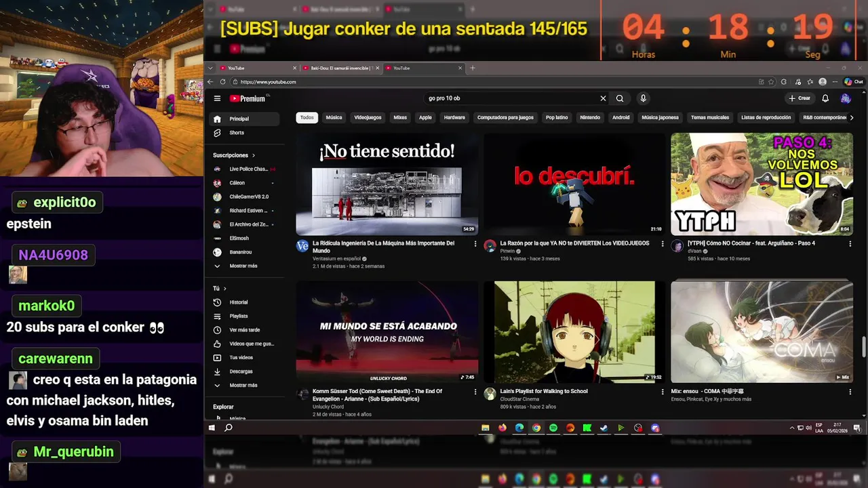Open the Cáleon subscription channel
Image resolution: width=868 pixels, height=488 pixels.
(x=243, y=183)
